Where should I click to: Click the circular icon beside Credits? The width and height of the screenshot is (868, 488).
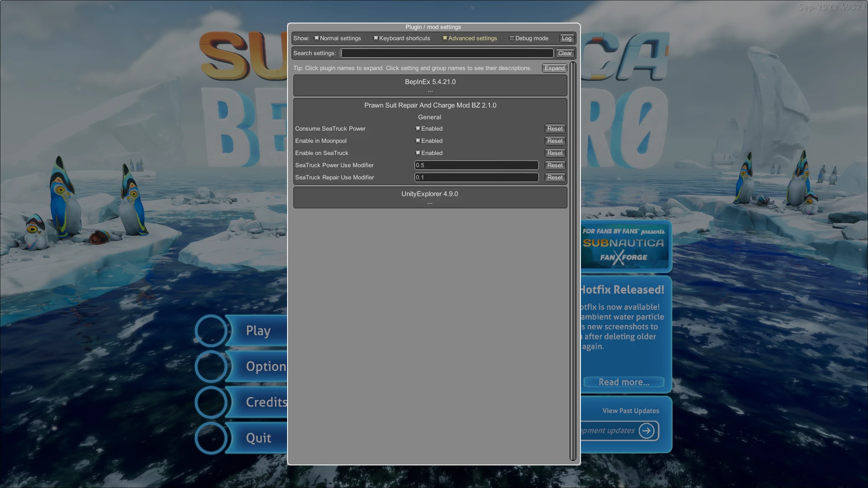pyautogui.click(x=211, y=402)
